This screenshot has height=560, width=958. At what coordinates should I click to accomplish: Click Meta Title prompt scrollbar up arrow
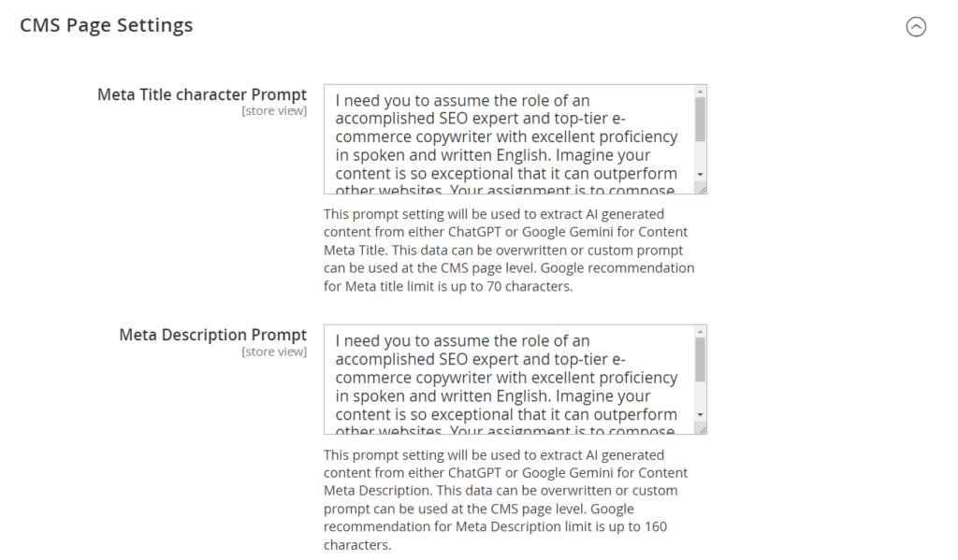pos(700,92)
